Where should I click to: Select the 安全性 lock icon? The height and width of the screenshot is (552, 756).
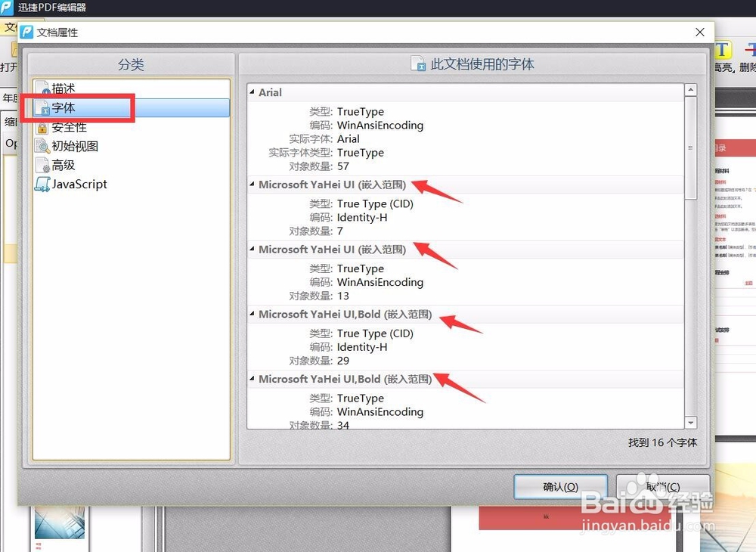42,127
